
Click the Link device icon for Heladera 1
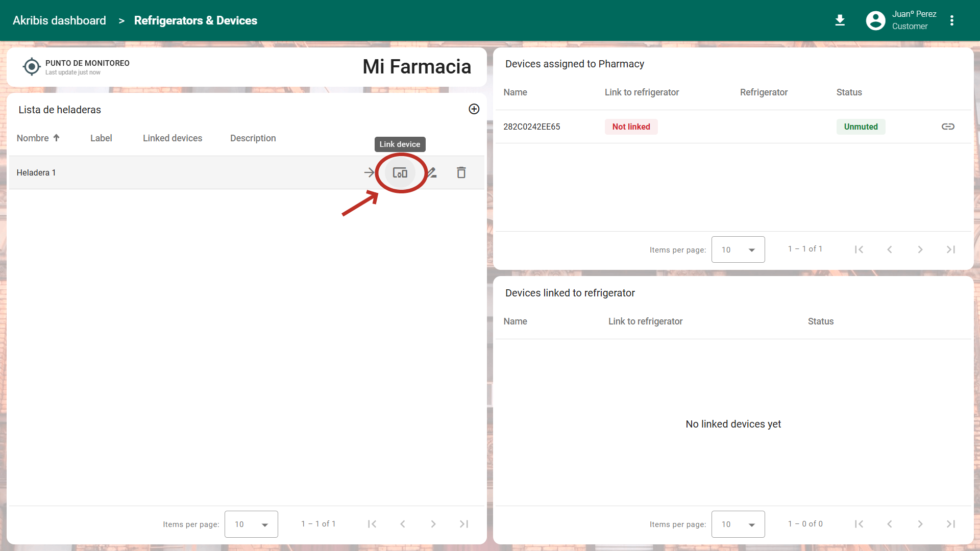(400, 173)
